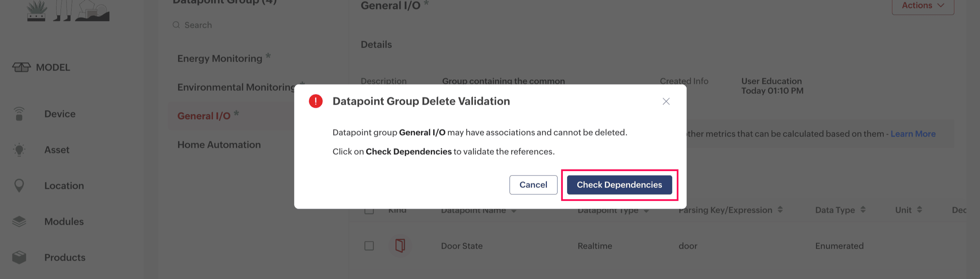Click the Cancel button

533,185
